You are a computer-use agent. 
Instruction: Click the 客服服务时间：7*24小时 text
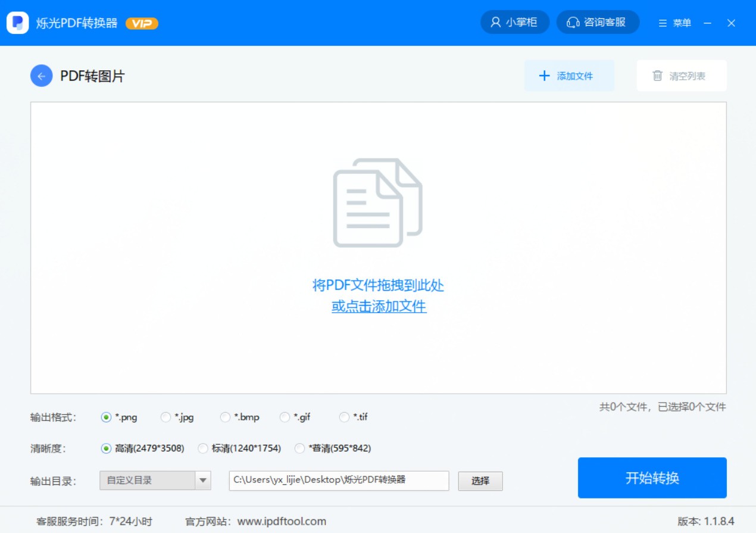(x=95, y=521)
